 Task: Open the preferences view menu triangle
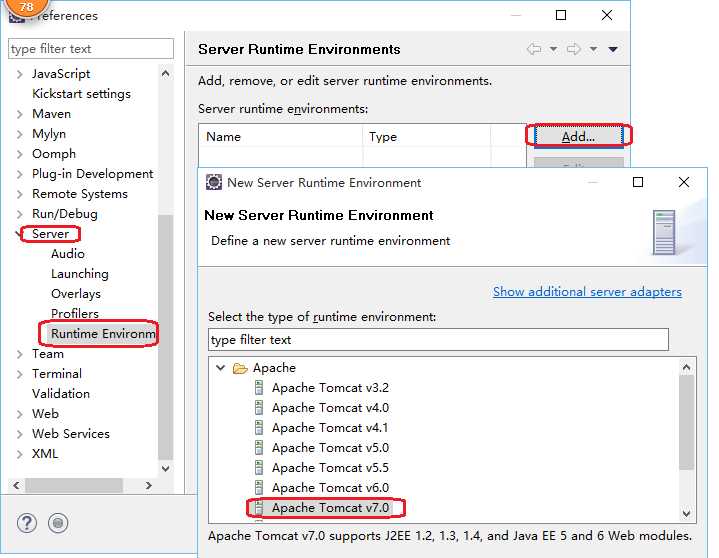(x=613, y=49)
